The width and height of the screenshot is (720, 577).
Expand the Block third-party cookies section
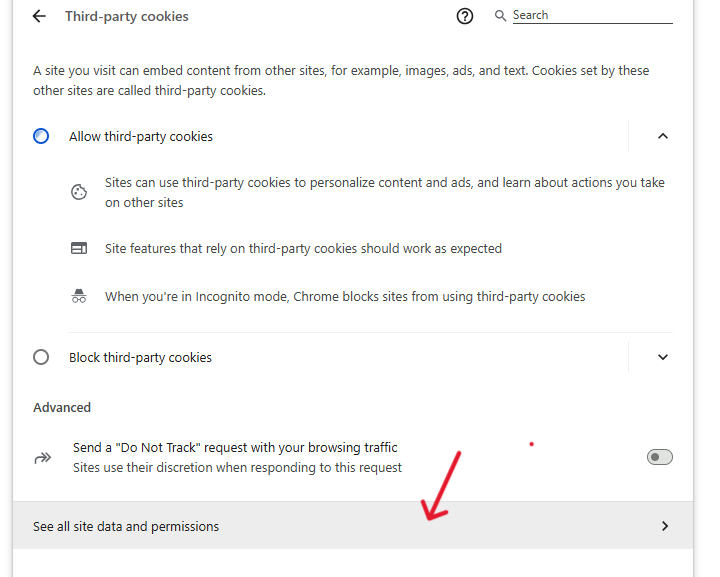(662, 357)
